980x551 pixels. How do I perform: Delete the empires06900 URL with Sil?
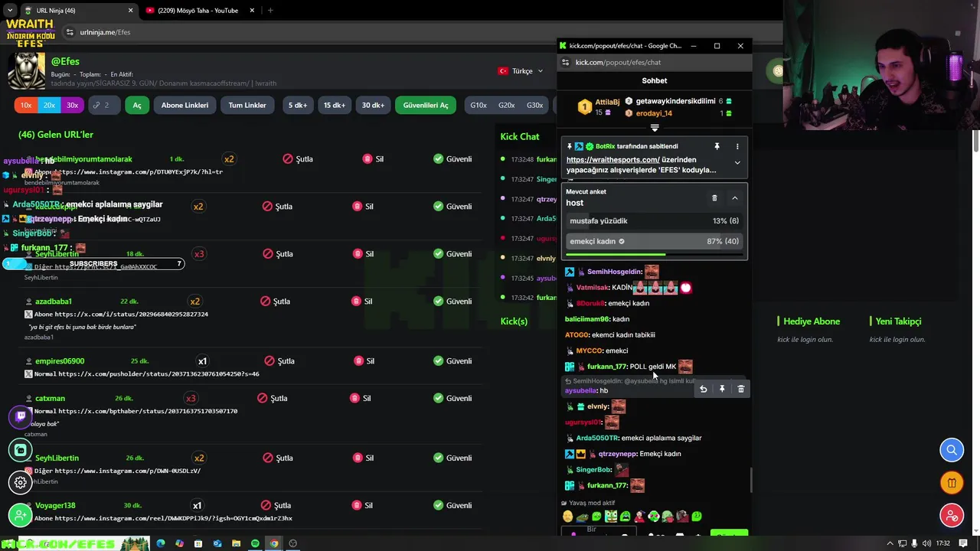[364, 360]
